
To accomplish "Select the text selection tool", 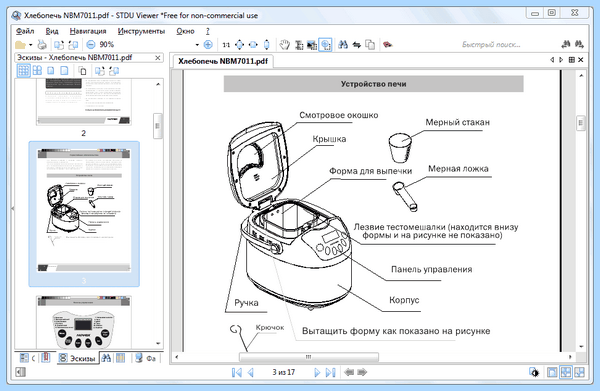I will pyautogui.click(x=299, y=45).
